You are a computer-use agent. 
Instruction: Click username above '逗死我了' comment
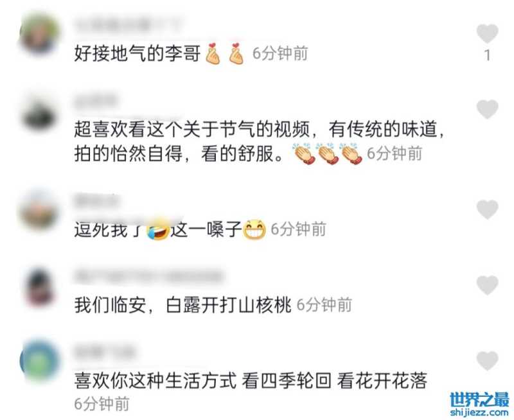(x=96, y=200)
